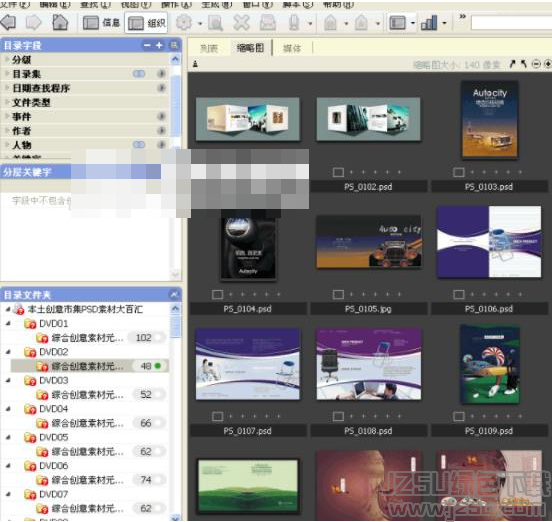Expand the 分级 field
552x522 pixels.
pos(7,59)
